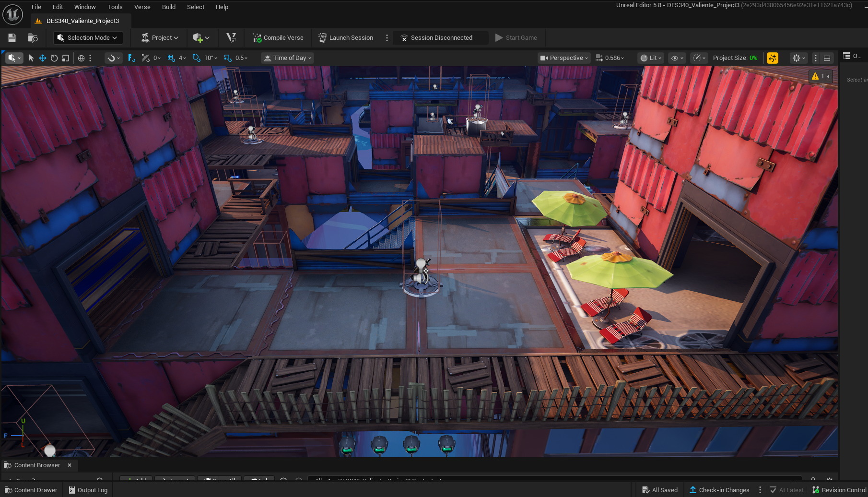Toggle the F-shaped snapping icon before the zero value

click(131, 58)
